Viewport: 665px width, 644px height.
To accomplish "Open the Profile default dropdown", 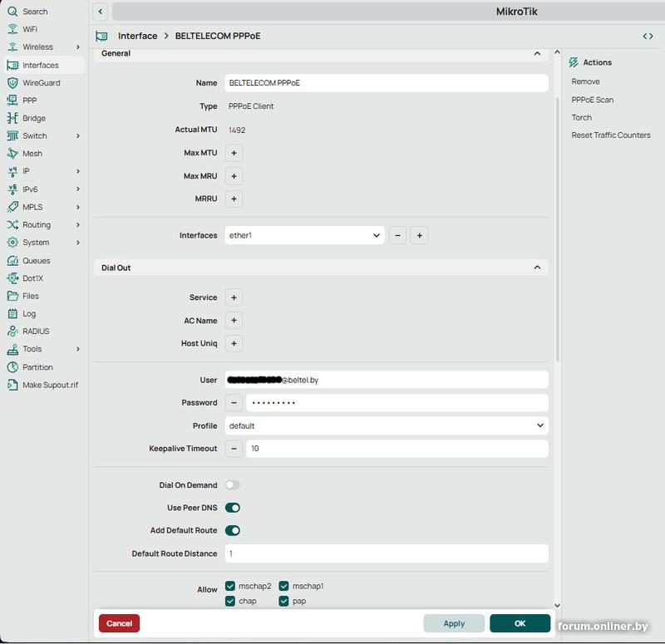I will (x=387, y=425).
